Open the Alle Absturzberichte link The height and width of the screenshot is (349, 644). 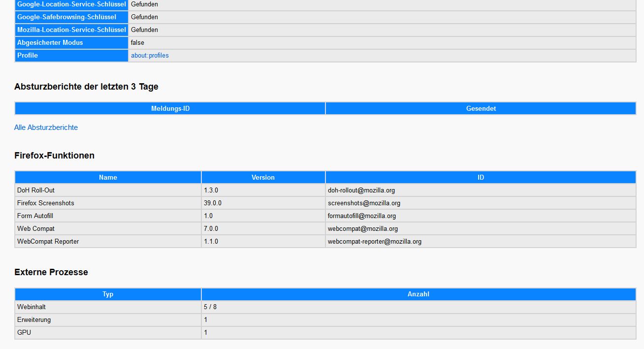coord(46,127)
